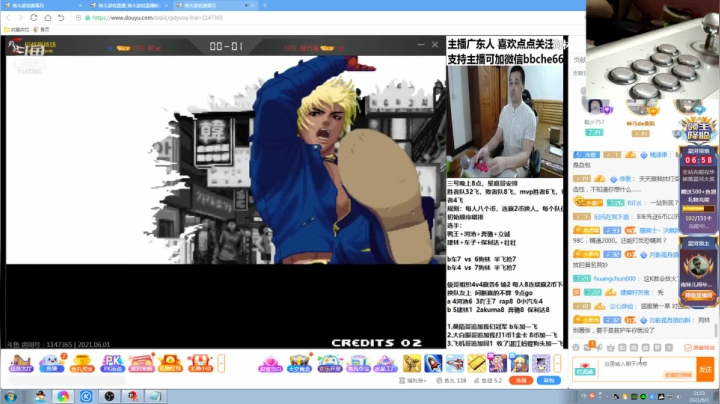The image size is (720, 404).
Task: Send the gold bar gift
Action: pyautogui.click(x=476, y=363)
